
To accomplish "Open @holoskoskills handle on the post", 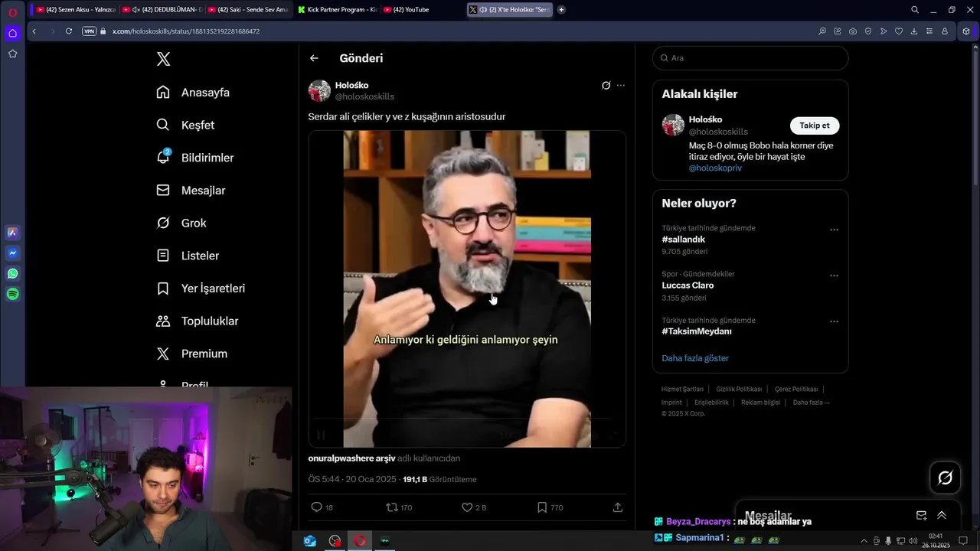I will tap(364, 96).
